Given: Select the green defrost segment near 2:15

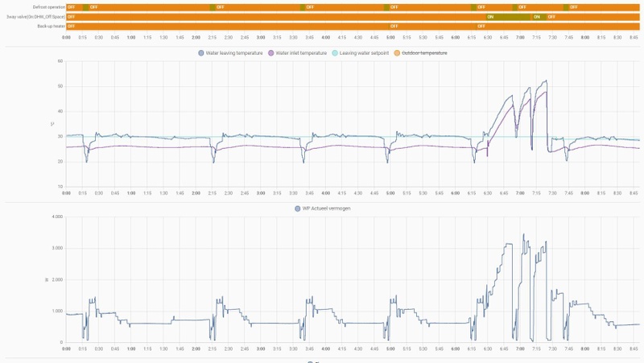Looking at the screenshot, I should 213,7.
